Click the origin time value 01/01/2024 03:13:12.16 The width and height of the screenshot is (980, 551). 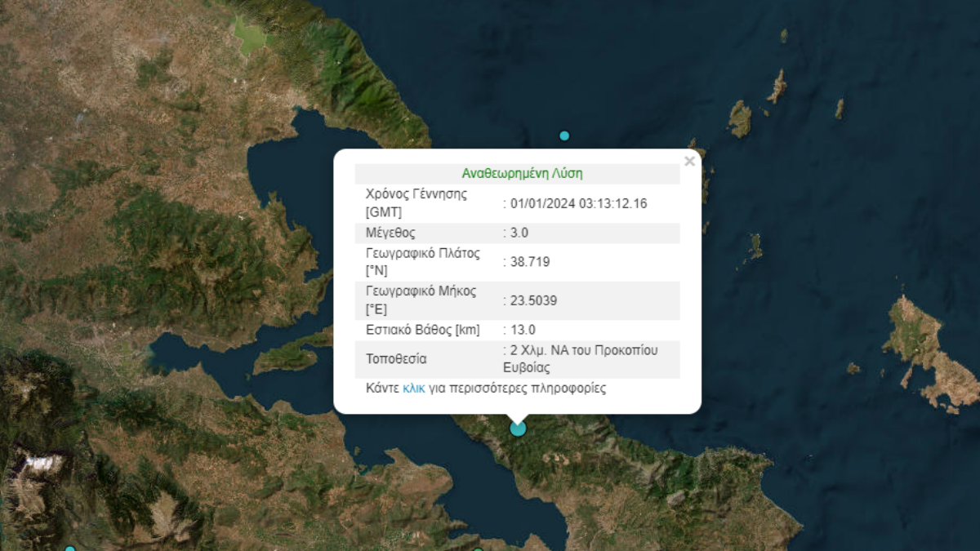[578, 203]
